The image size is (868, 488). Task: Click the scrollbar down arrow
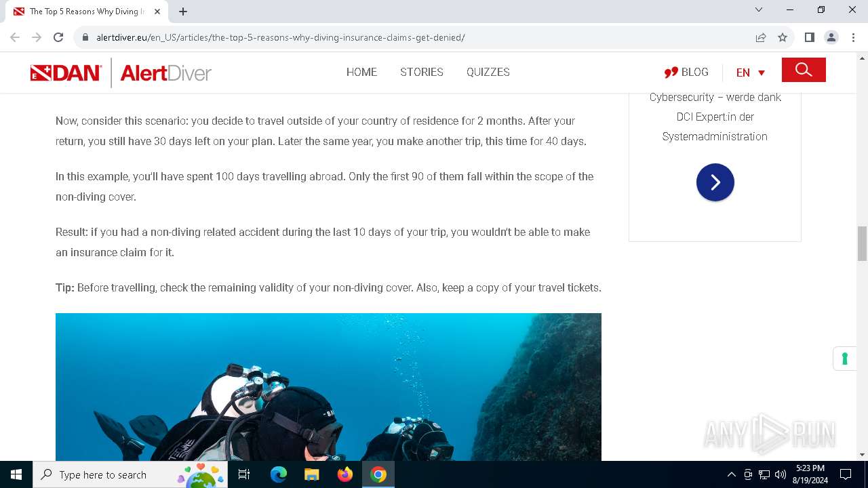(862, 455)
